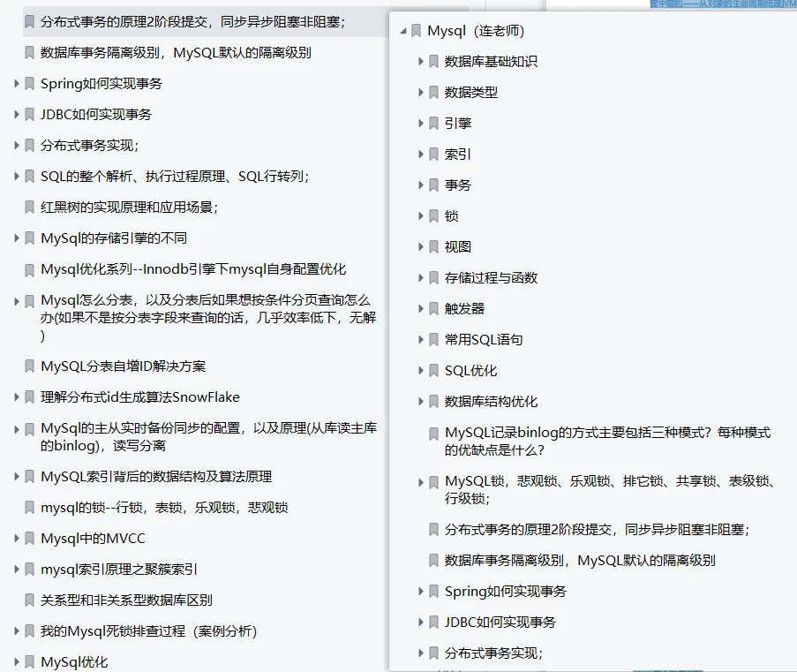Expand the 事务 node
This screenshot has width=797, height=672.
coord(421,185)
